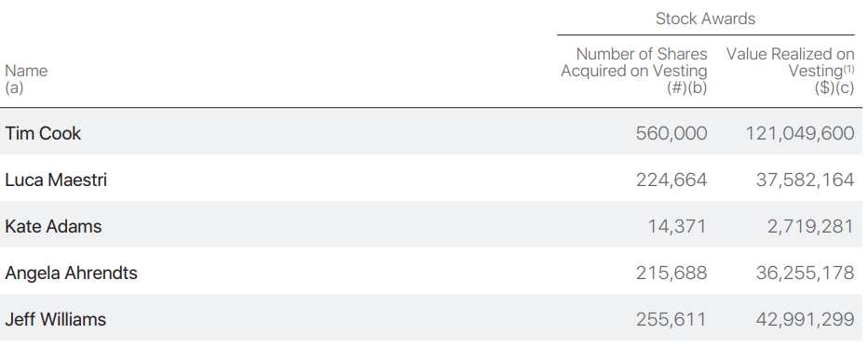The width and height of the screenshot is (868, 347).
Task: Click the 2,719,281 value cell
Action: [x=810, y=227]
